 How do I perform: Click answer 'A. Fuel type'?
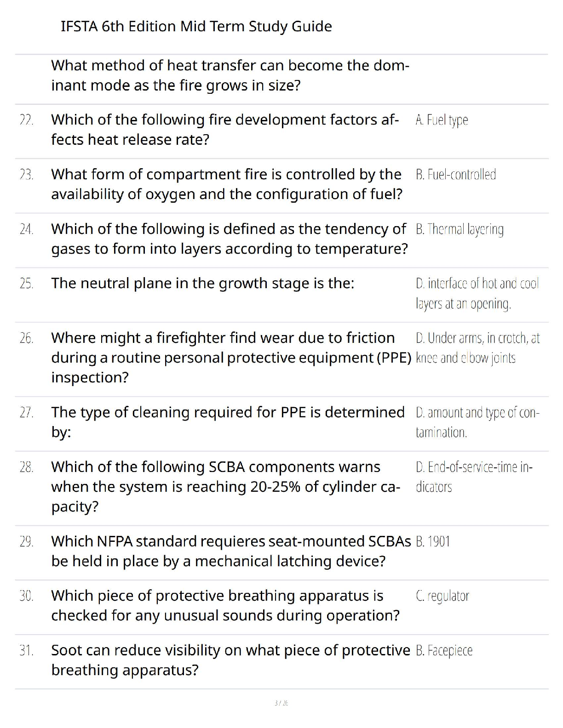[x=442, y=120]
